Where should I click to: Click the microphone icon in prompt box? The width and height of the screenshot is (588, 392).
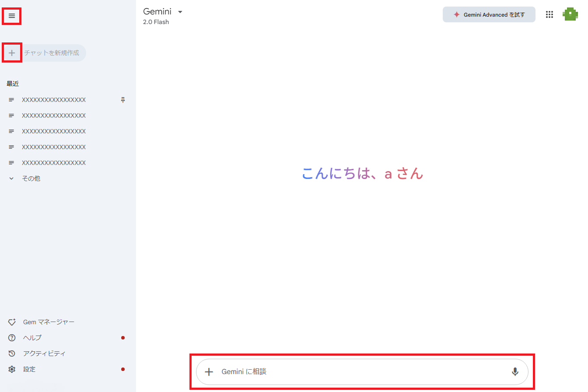coord(515,372)
